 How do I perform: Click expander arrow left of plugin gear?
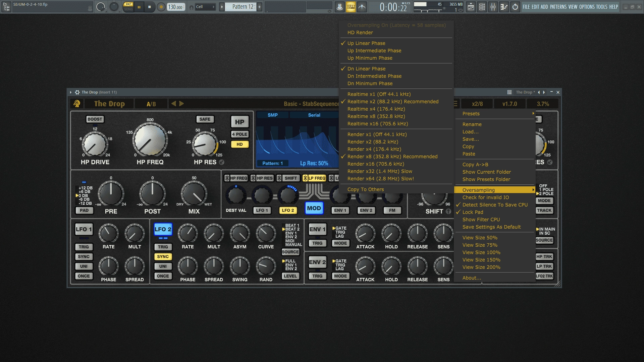71,92
